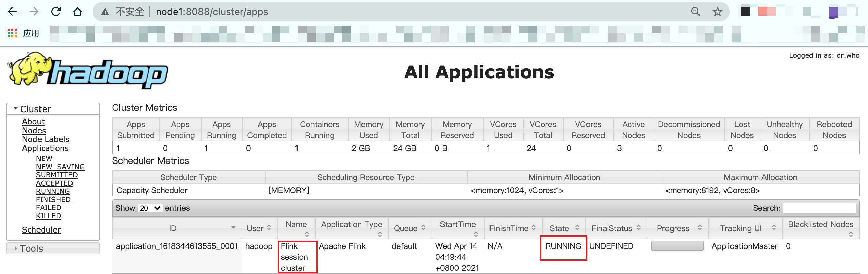Filter applications by KILLED state
868x274 pixels.
(x=49, y=216)
